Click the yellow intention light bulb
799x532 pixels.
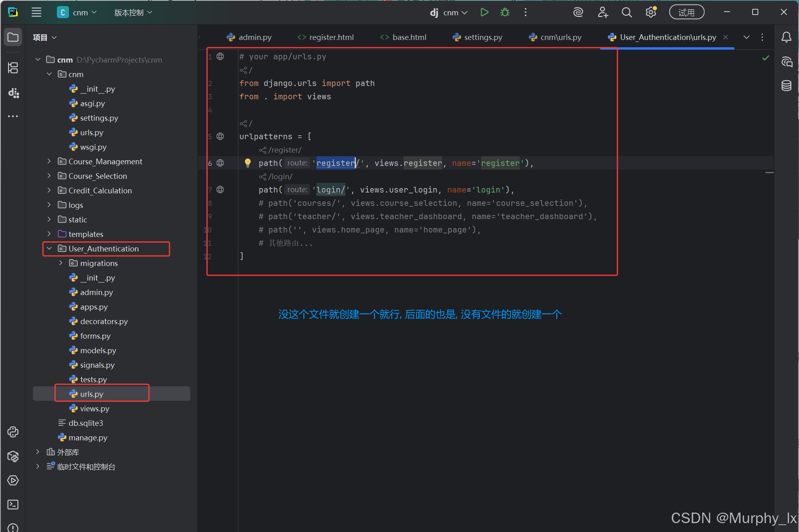pos(248,163)
